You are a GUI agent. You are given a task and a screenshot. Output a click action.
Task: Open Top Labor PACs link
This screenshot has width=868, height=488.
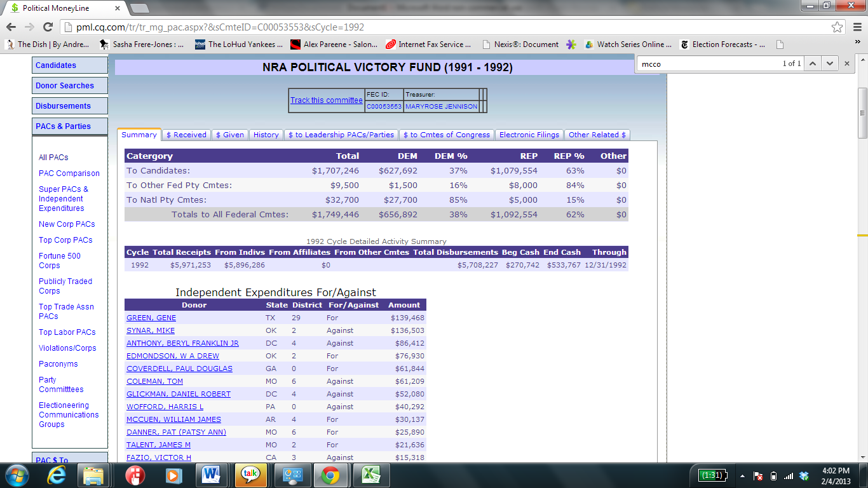click(x=67, y=332)
